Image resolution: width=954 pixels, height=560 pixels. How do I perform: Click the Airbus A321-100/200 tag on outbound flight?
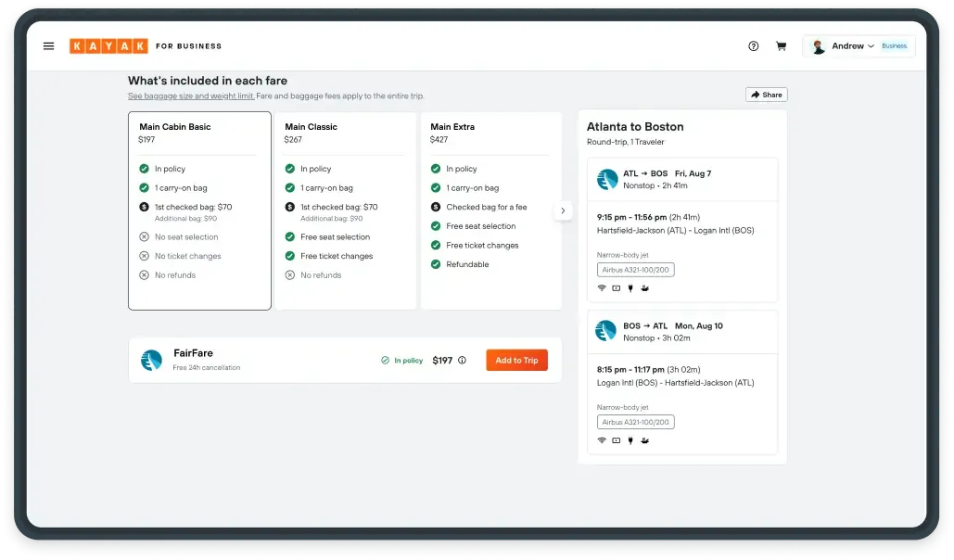pos(635,270)
